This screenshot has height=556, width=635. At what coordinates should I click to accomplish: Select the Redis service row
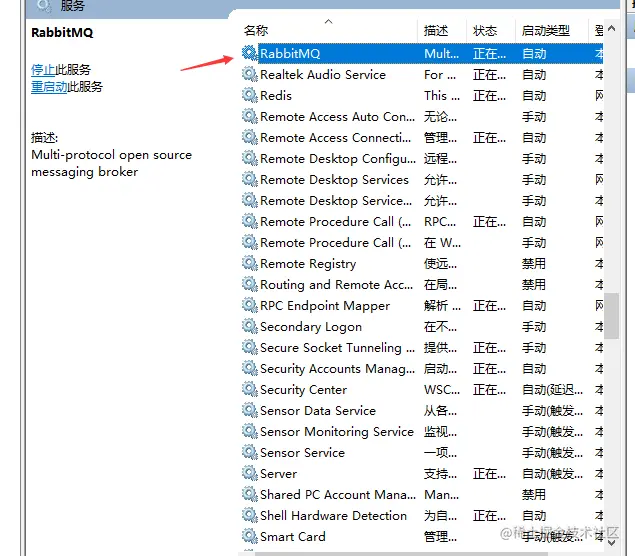pyautogui.click(x=422, y=96)
